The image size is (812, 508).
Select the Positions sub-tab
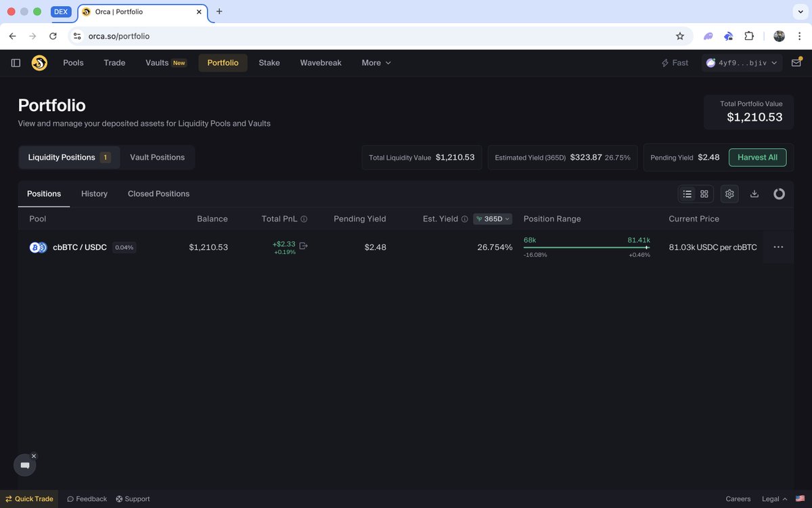[x=44, y=194]
